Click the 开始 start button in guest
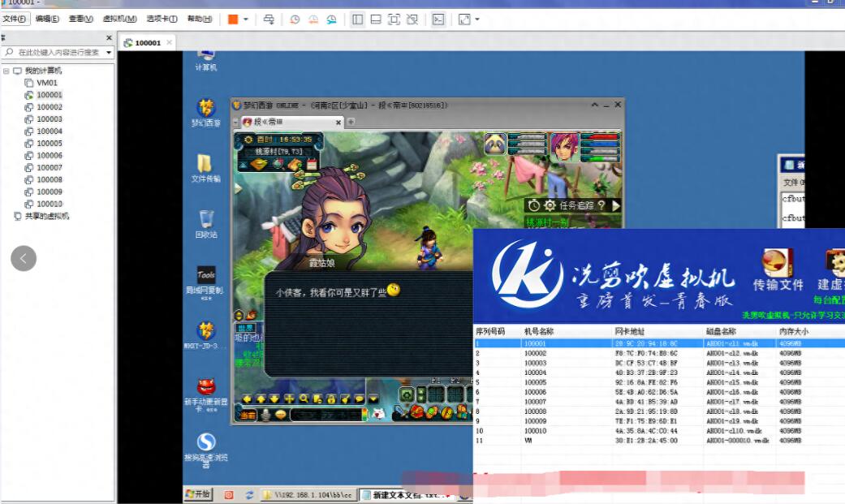 click(199, 493)
